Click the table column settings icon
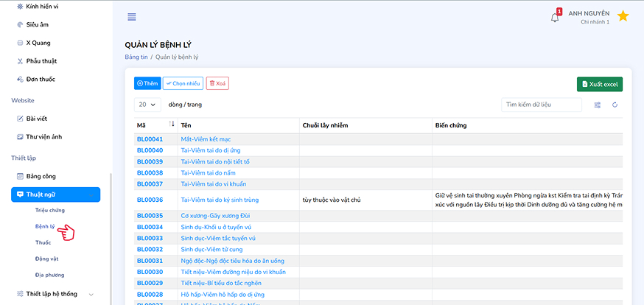 click(598, 105)
